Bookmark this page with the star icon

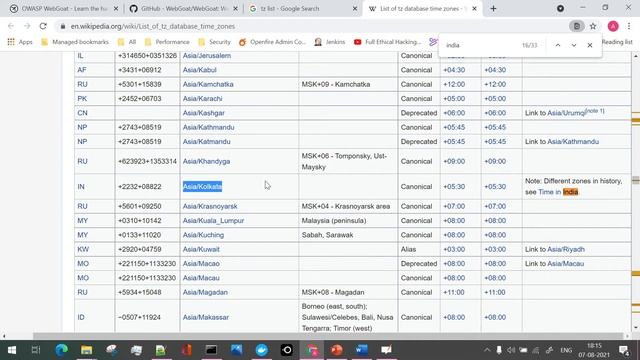[x=593, y=26]
